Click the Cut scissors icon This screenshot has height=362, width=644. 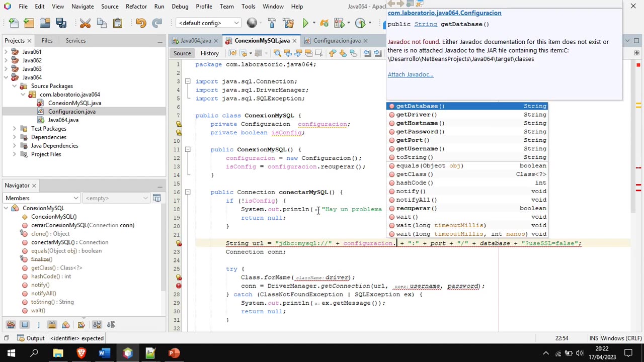85,23
